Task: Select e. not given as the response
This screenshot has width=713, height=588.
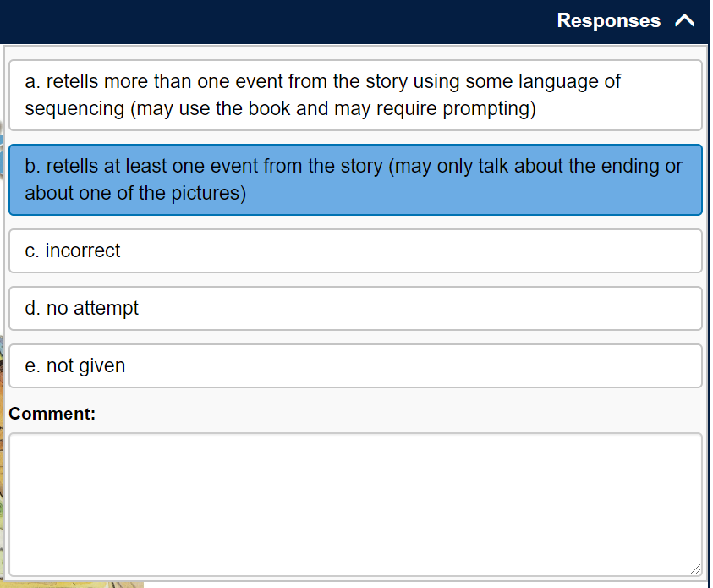Action: pos(355,365)
